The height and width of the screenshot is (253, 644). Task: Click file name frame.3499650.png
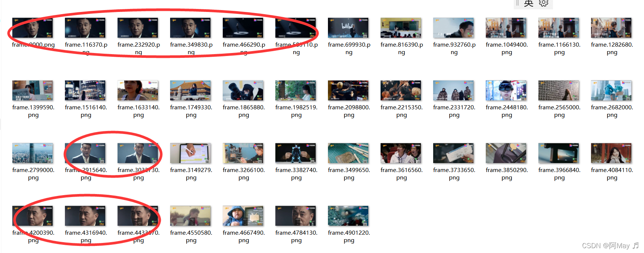(349, 174)
